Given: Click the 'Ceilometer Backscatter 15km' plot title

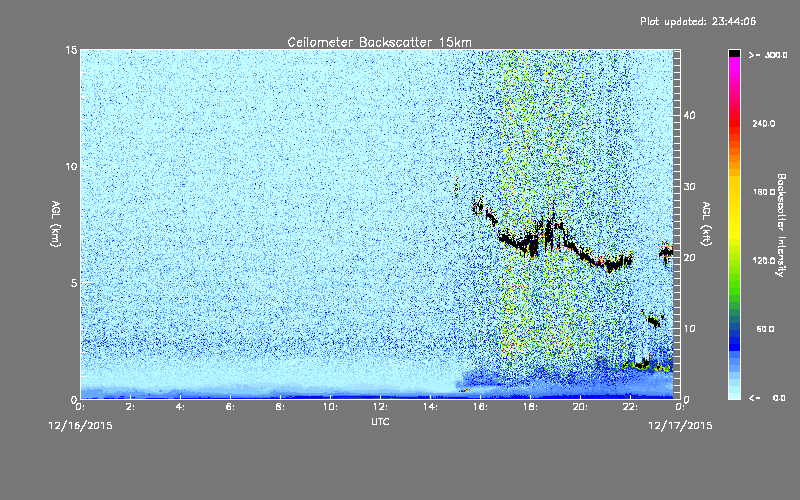Looking at the screenshot, I should coord(379,42).
